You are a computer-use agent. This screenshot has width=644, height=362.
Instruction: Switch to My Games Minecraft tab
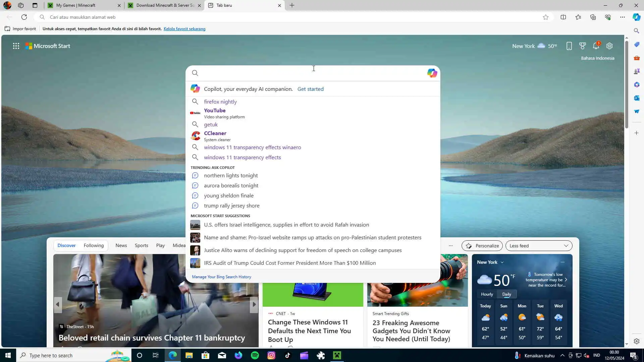click(76, 5)
